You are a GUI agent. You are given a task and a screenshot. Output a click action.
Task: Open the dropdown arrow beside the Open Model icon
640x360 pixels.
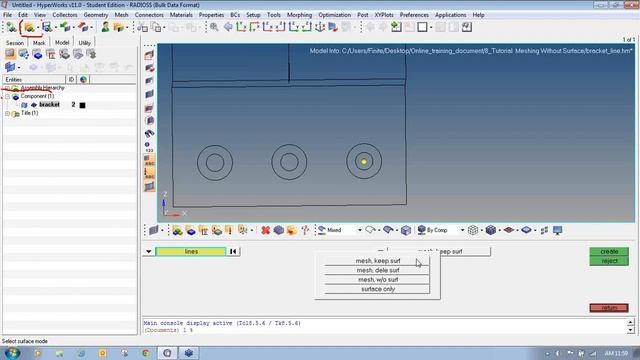(x=38, y=27)
